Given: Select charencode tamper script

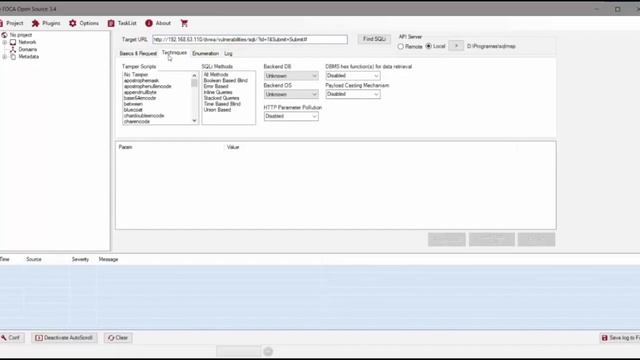Looking at the screenshot, I should coord(137,122).
